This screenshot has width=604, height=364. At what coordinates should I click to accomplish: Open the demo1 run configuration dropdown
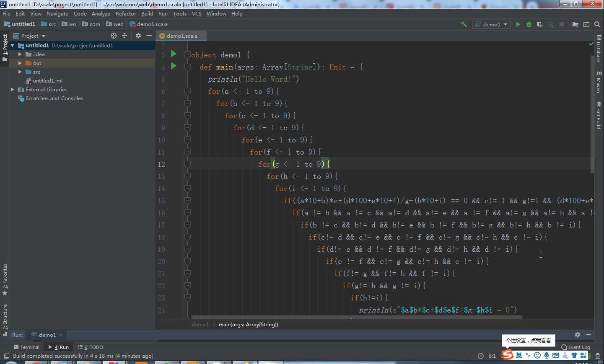click(x=491, y=24)
